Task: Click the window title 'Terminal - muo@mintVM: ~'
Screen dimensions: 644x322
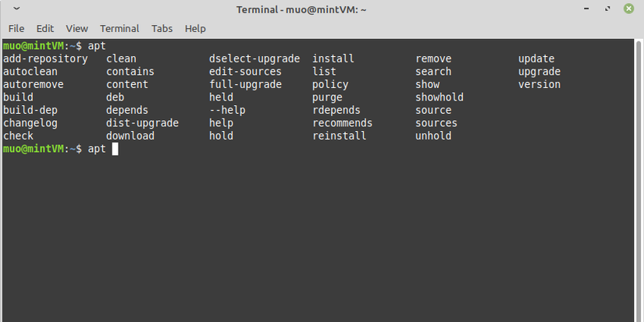Action: 301,9
